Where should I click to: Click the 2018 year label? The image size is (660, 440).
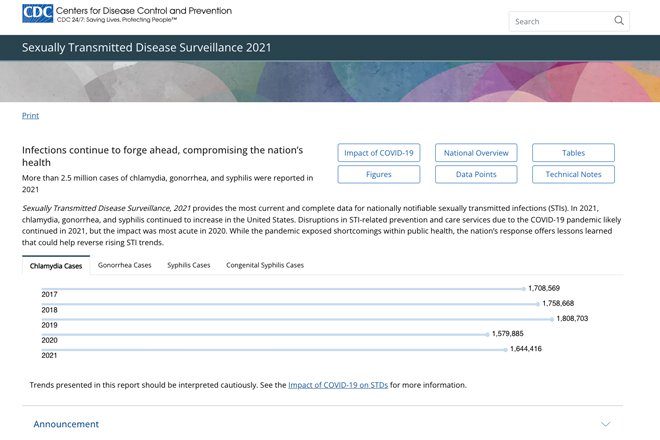coord(49,310)
